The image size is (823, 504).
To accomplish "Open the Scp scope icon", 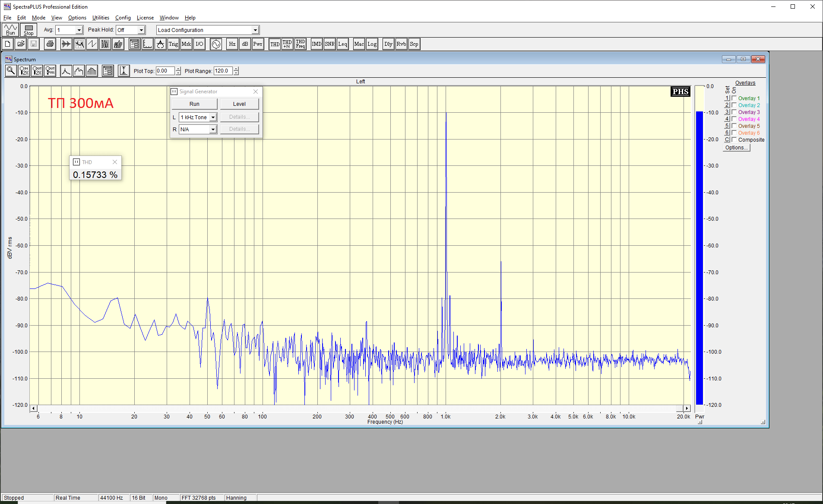I will coord(414,44).
